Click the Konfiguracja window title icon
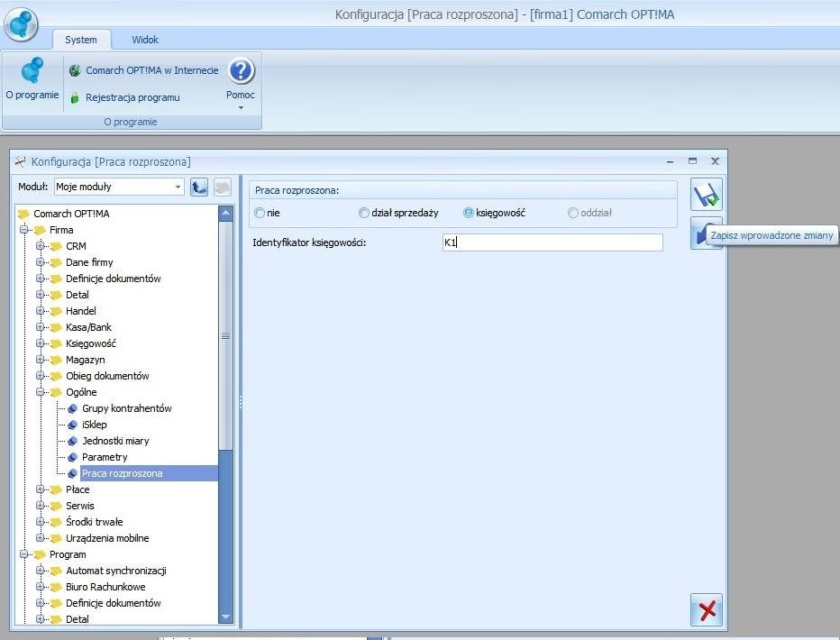The image size is (840, 640). tap(21, 161)
